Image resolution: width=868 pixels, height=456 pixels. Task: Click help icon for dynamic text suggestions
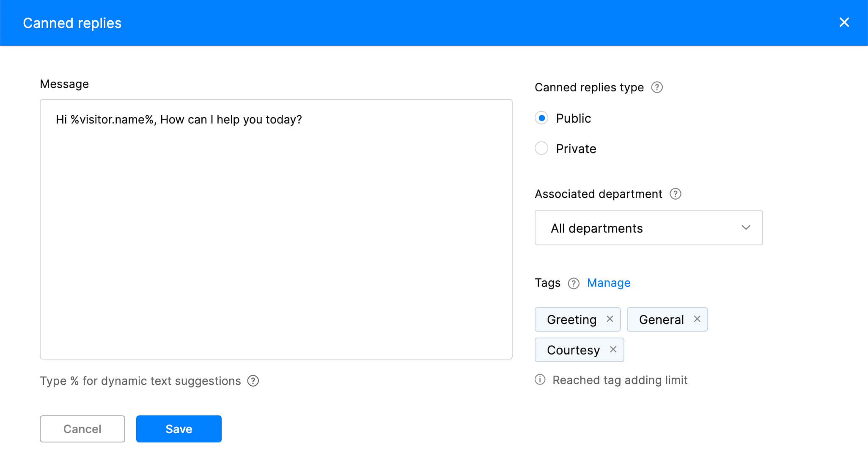tap(253, 381)
